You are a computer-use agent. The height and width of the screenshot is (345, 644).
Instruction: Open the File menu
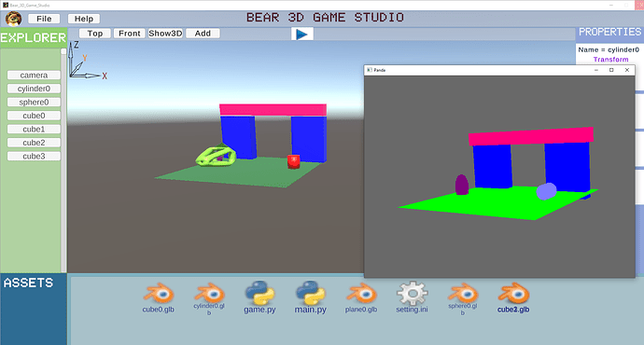44,19
